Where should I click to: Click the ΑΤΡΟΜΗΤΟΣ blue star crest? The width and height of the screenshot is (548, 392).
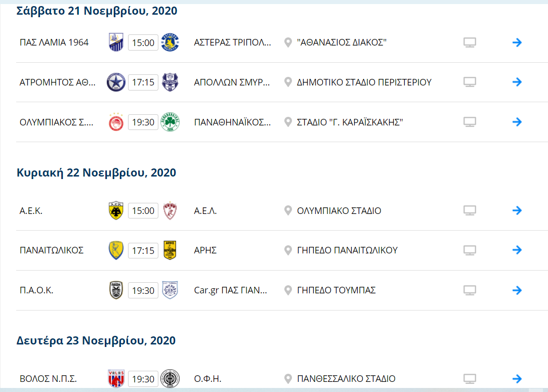pos(116,82)
